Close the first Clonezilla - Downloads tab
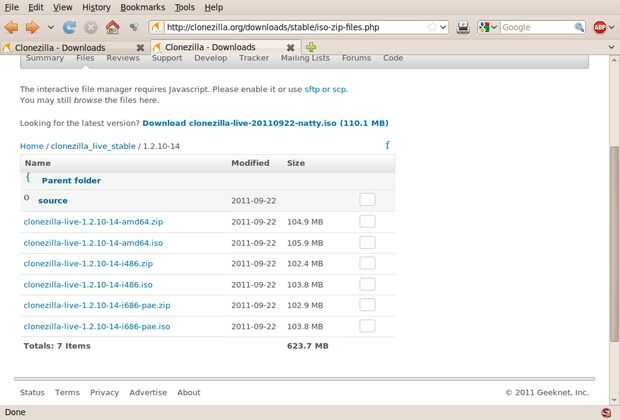 click(x=140, y=48)
